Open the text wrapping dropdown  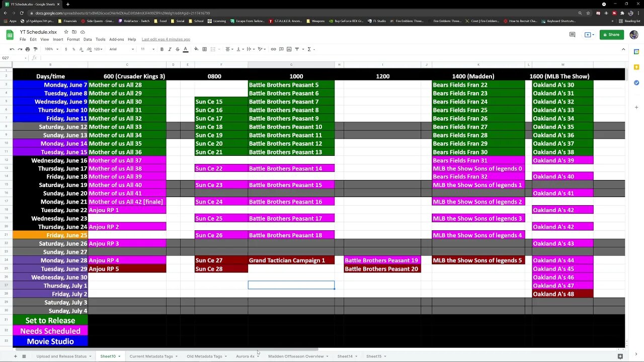point(251,49)
